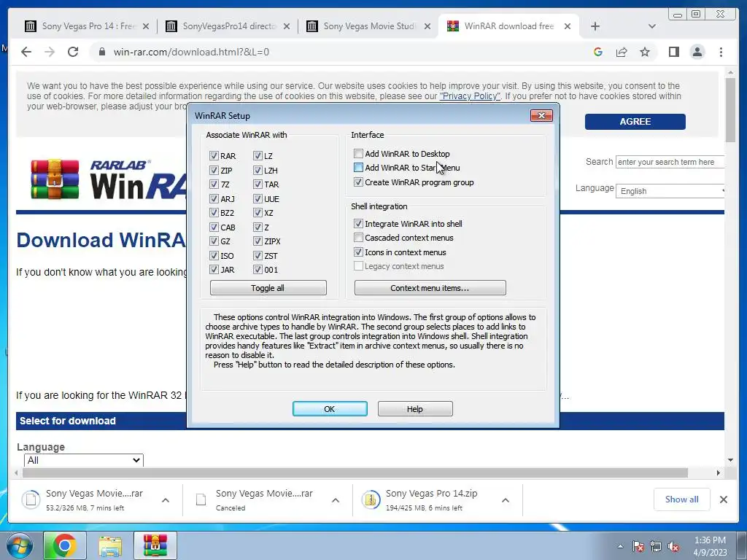Open the Chrome profile avatar
Viewport: 747px width, 560px height.
[697, 52]
